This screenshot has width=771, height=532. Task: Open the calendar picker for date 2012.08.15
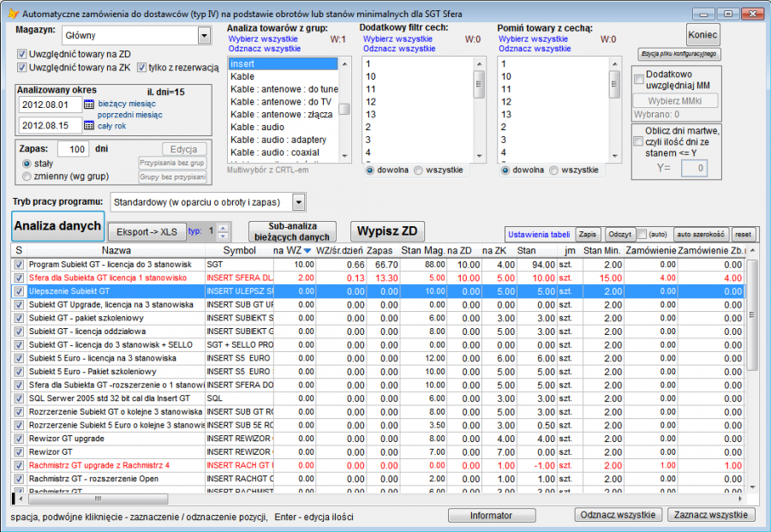[x=88, y=125]
